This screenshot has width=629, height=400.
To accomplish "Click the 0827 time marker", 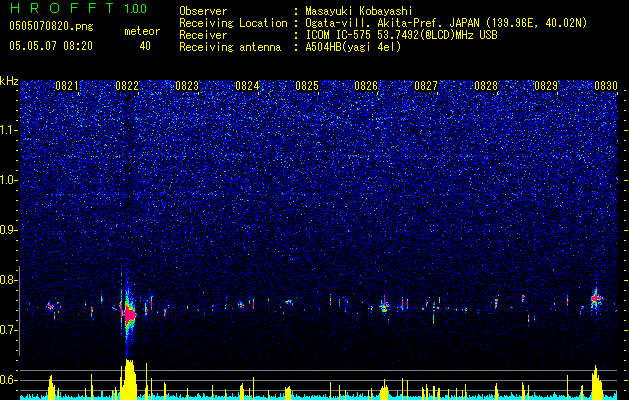I will (x=426, y=86).
